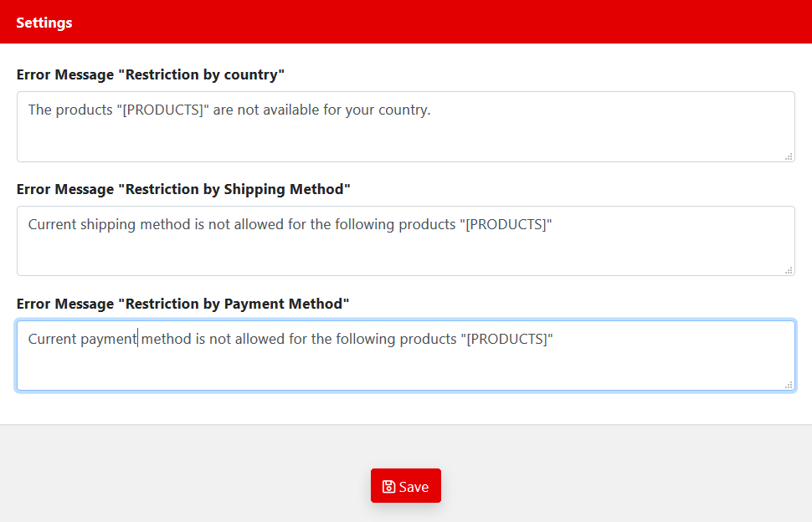Image resolution: width=812 pixels, height=522 pixels.
Task: Click the floppy disk icon on Save
Action: click(x=388, y=486)
